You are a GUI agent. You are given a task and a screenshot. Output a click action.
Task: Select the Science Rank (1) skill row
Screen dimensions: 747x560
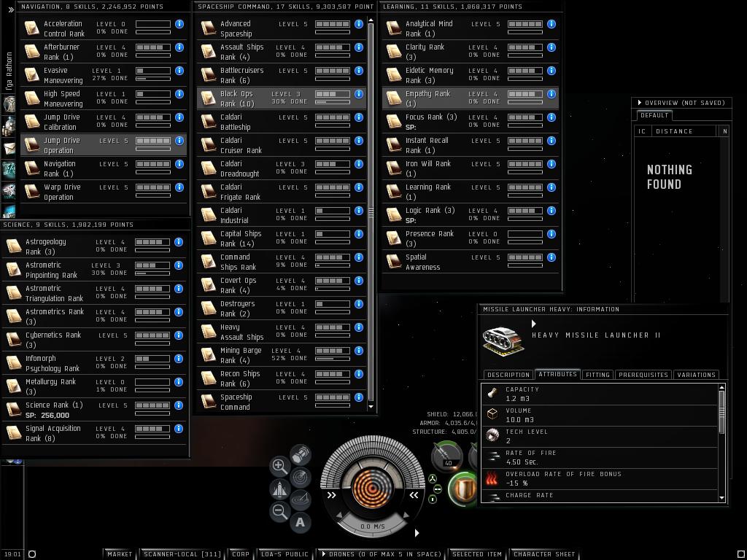click(94, 410)
